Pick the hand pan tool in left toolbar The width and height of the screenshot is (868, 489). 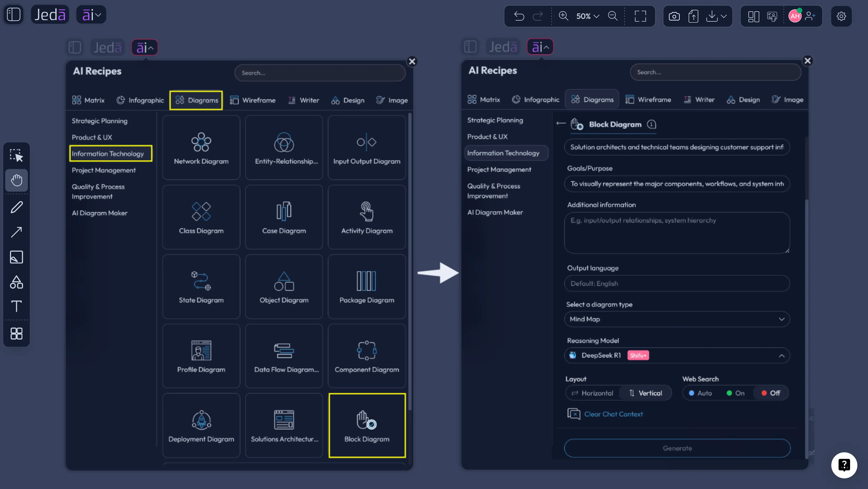tap(16, 180)
